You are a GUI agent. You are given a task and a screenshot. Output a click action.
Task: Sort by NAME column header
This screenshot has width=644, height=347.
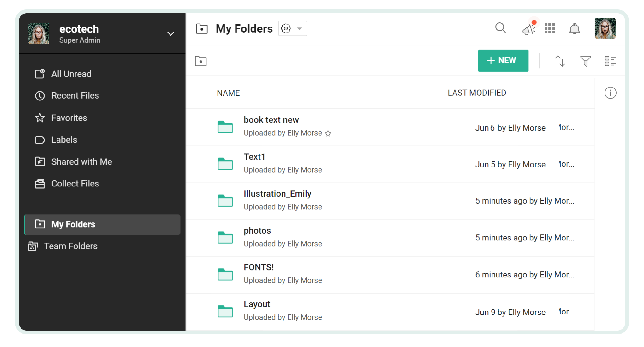228,93
